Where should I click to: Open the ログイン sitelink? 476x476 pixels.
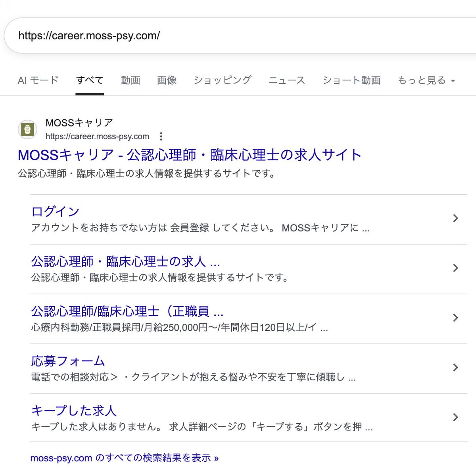[x=55, y=211]
